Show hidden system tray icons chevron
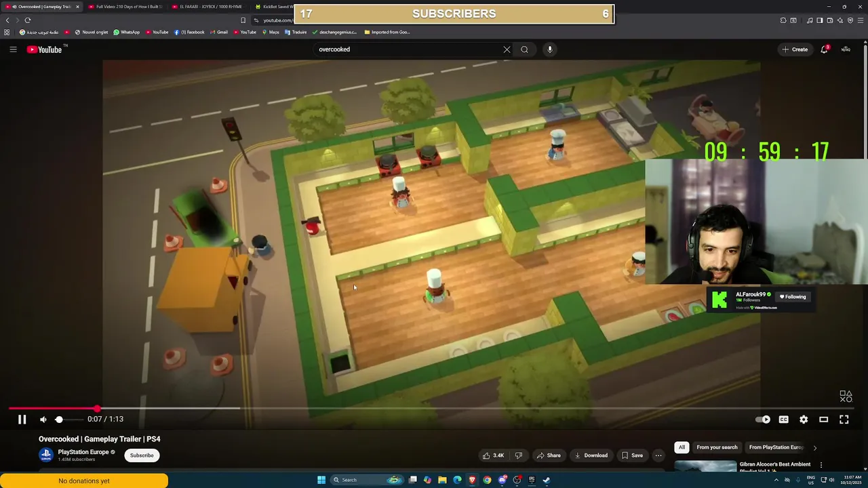 click(776, 480)
